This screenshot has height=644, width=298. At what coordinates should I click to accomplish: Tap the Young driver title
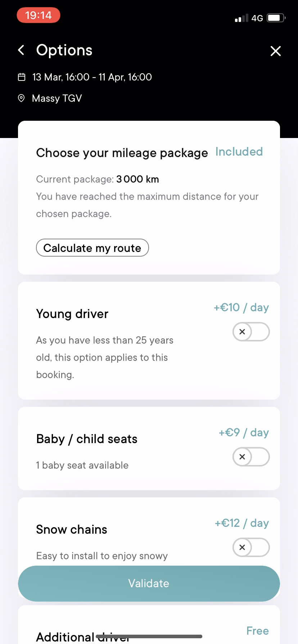tap(72, 314)
